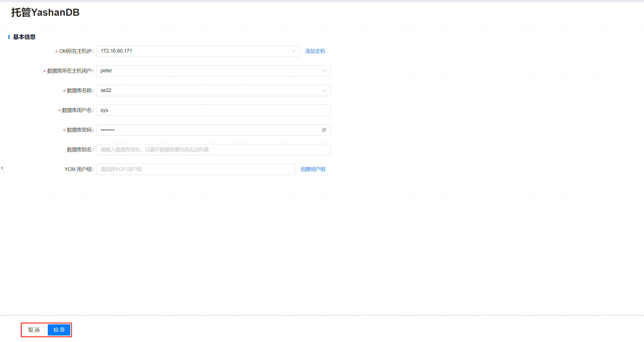Click the 基本信息 section heading
The image size is (644, 342).
point(24,37)
